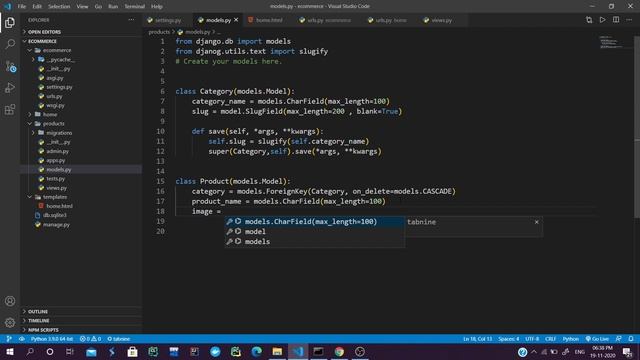640x360 pixels.
Task: Open the Search view in activity bar
Action: (x=10, y=44)
